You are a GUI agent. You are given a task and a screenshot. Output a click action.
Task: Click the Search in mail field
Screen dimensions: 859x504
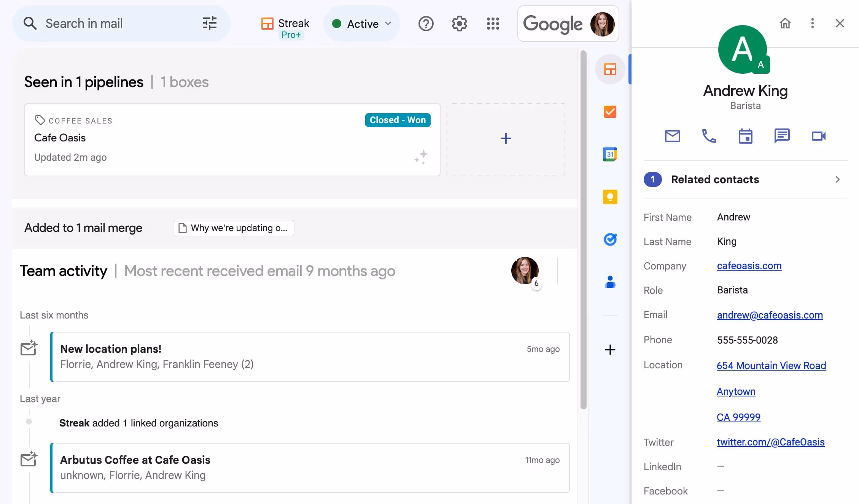pyautogui.click(x=114, y=24)
